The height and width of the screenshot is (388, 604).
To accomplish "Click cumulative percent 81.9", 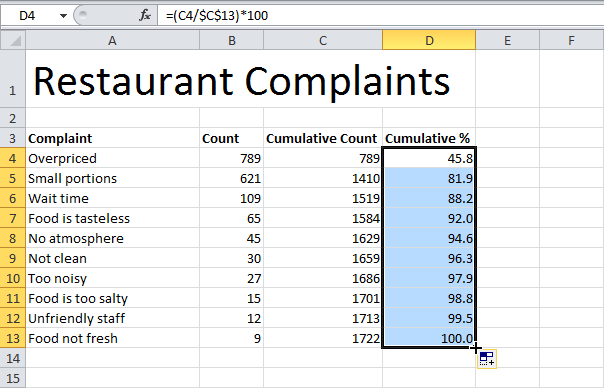I will [429, 178].
